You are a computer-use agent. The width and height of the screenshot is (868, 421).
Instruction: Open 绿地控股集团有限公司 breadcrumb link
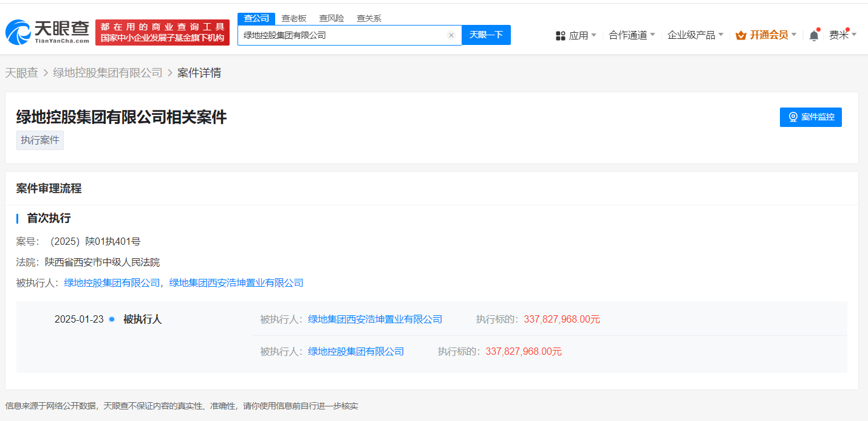[x=108, y=73]
